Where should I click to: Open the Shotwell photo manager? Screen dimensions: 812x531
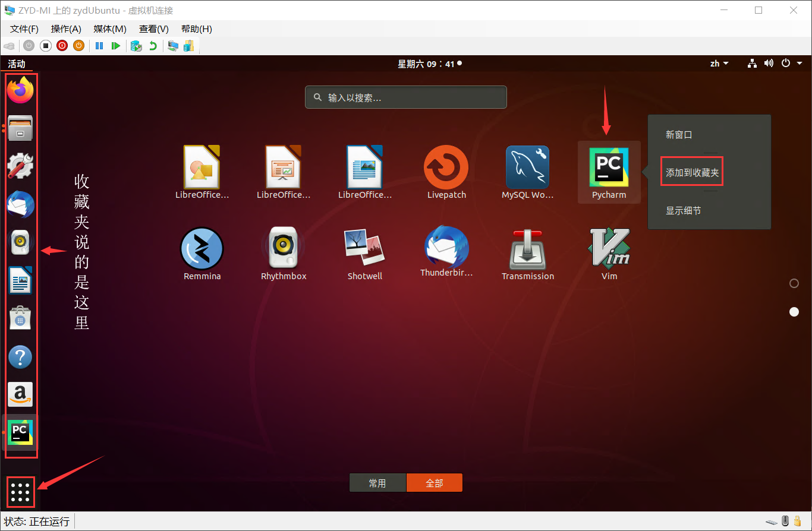pyautogui.click(x=365, y=254)
